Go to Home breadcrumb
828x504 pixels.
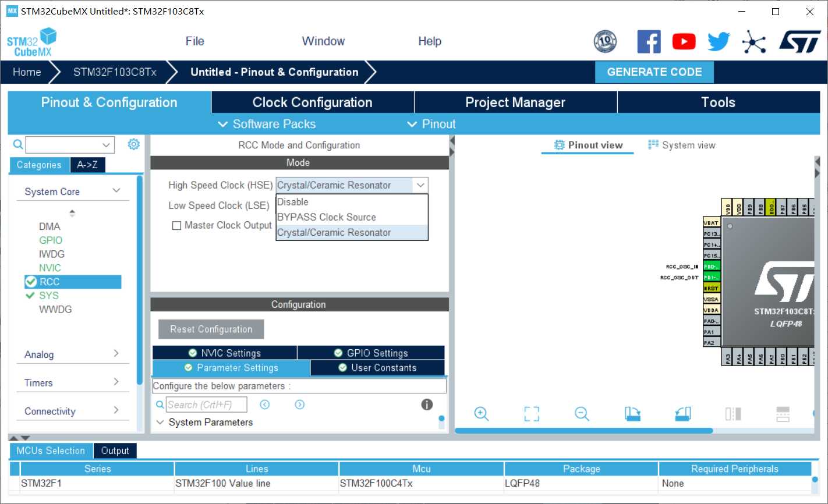[27, 72]
